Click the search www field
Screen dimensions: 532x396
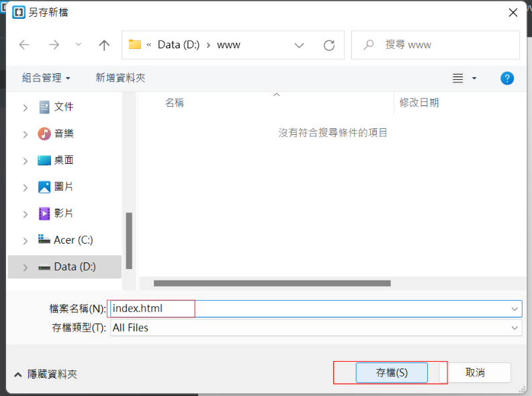(436, 45)
